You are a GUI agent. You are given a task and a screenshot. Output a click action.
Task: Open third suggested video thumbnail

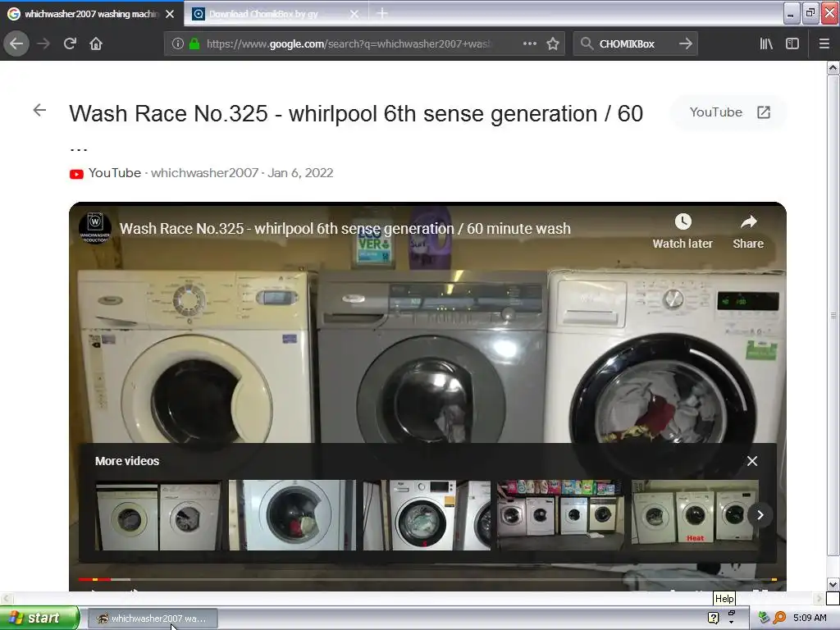coord(427,515)
